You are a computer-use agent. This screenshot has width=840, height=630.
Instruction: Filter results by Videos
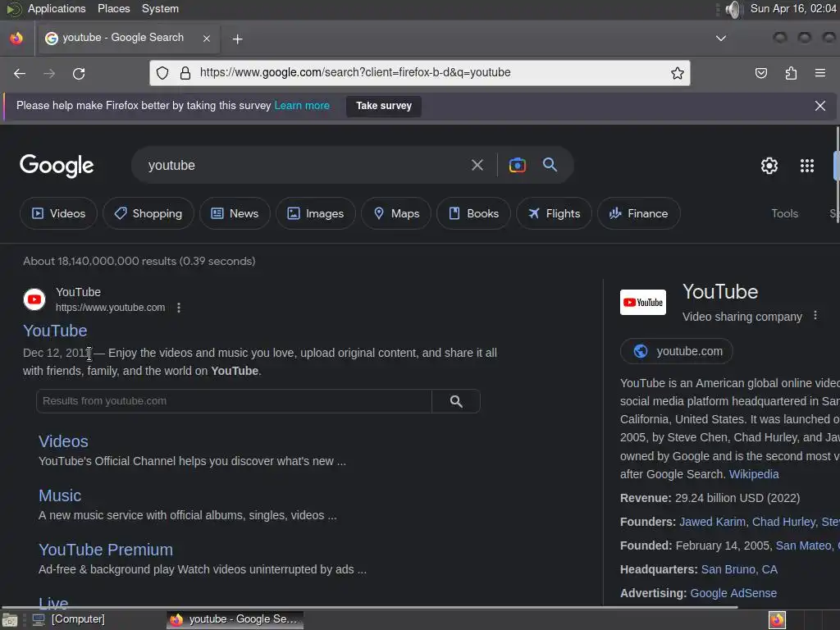(58, 213)
